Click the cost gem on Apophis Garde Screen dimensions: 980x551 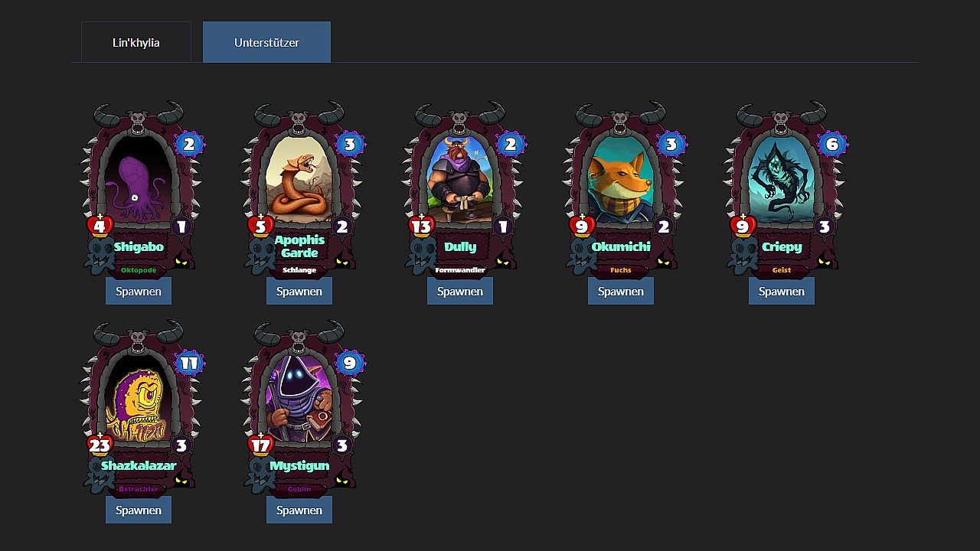tap(350, 144)
